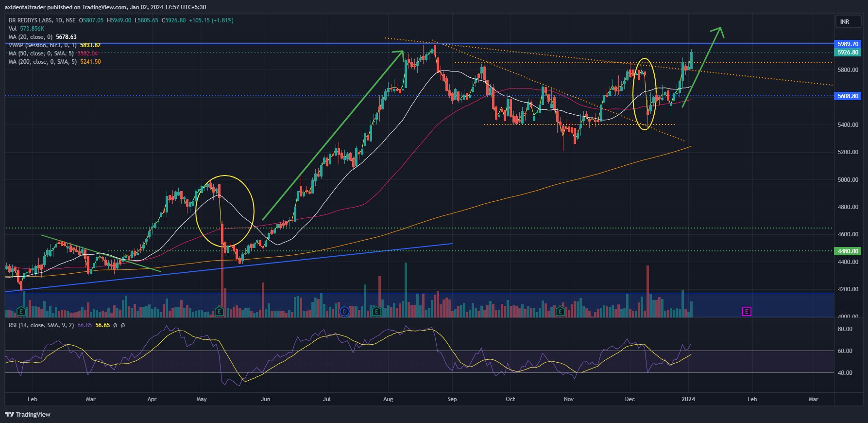Screen dimensions: 868x423
Task: Click the 5400.00 price axis value
Action: click(x=848, y=125)
